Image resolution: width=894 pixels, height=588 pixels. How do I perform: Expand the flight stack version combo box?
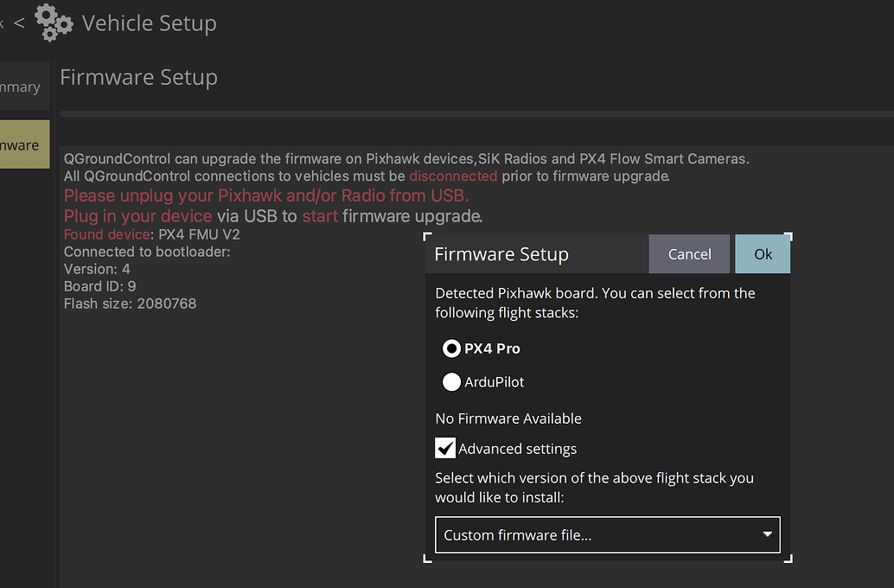pyautogui.click(x=605, y=534)
